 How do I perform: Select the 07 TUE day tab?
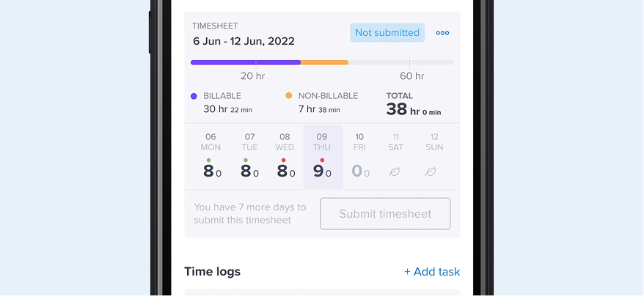249,156
